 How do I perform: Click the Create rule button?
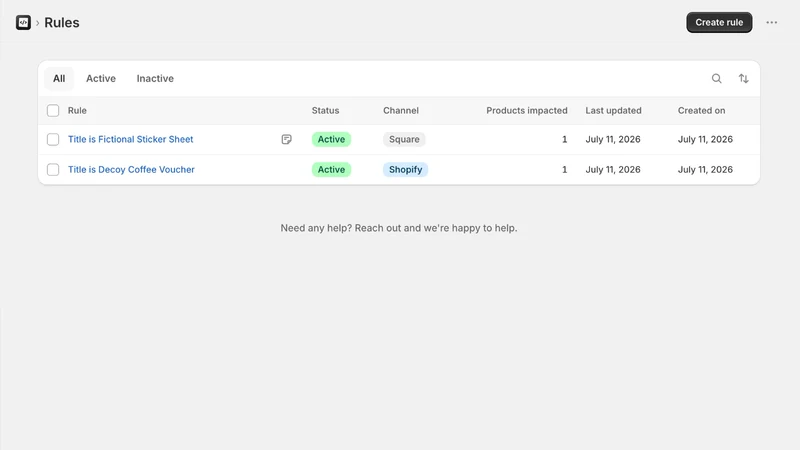coord(719,22)
